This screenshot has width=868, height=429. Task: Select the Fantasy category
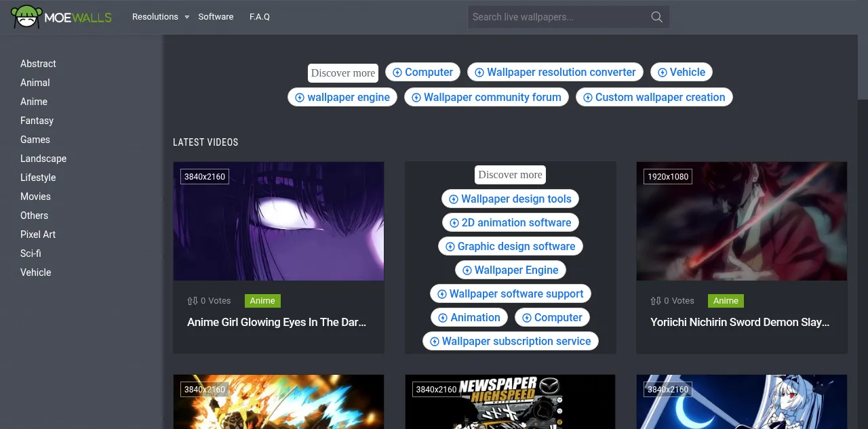pos(37,121)
